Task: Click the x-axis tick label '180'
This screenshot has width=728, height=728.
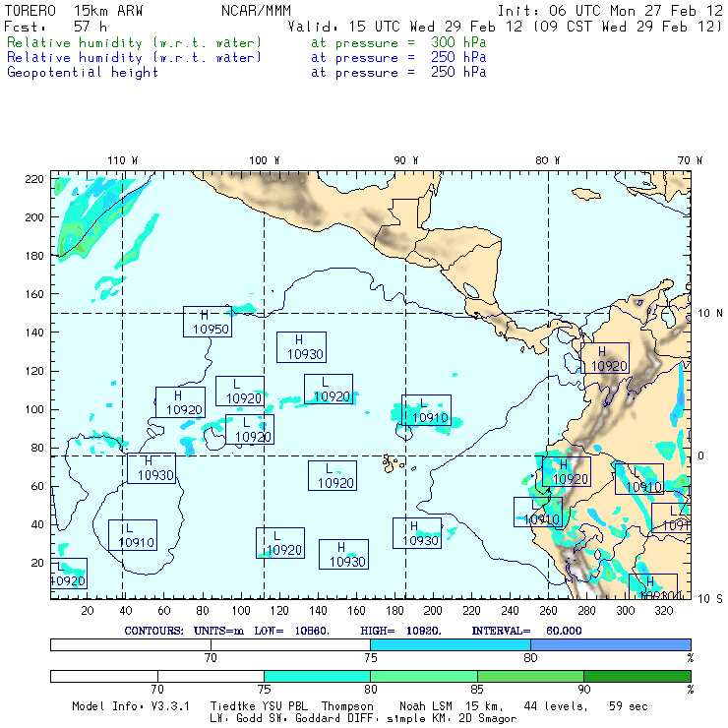Action: (x=394, y=611)
